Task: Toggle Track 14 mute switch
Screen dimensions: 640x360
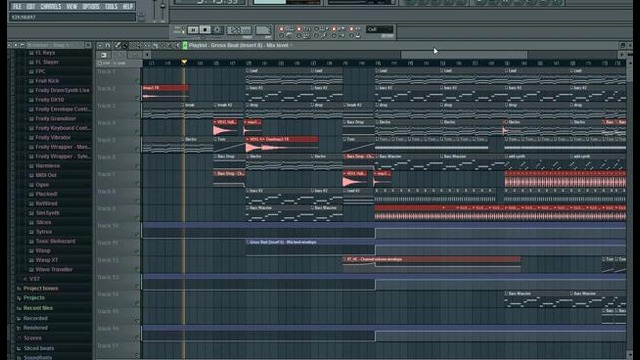Action: (x=137, y=304)
